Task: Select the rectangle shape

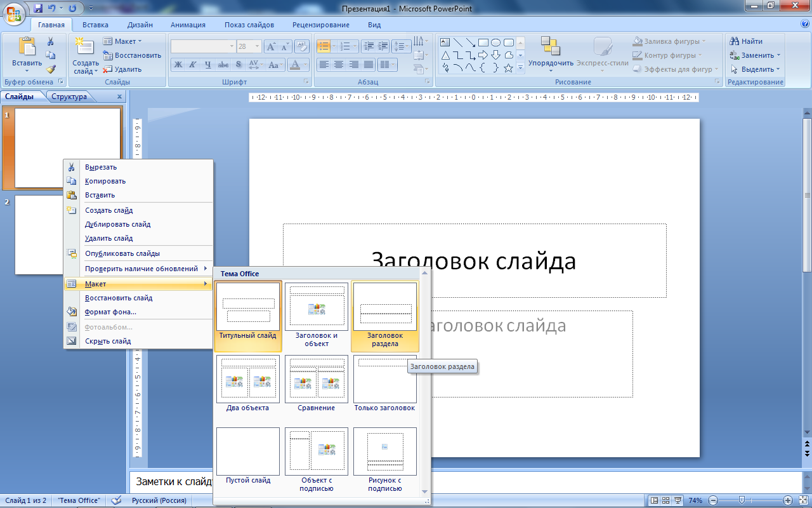Action: pos(483,43)
